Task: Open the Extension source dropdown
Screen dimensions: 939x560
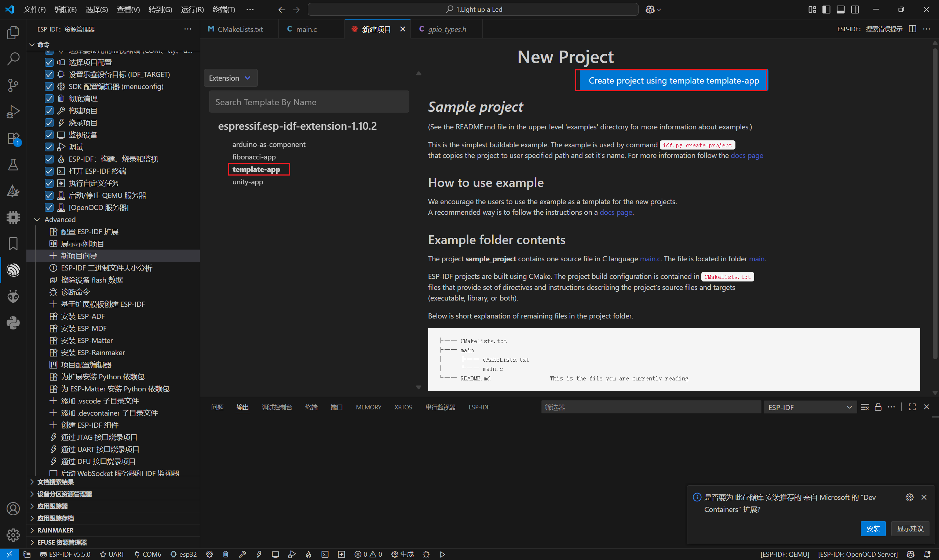Action: [230, 78]
